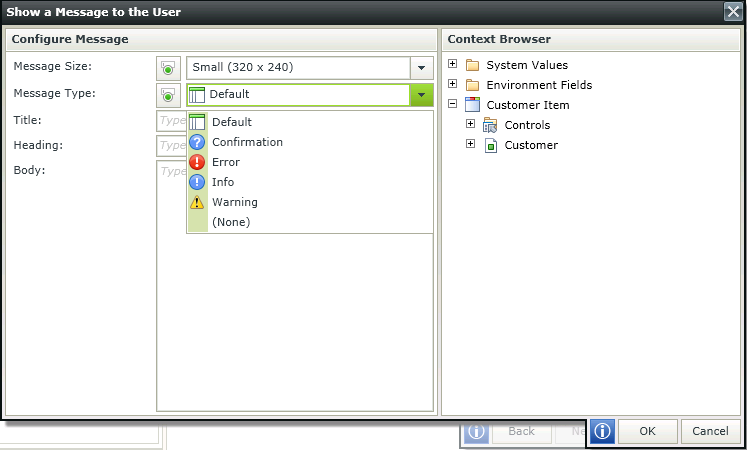Click the Message Size: label

coord(52,66)
